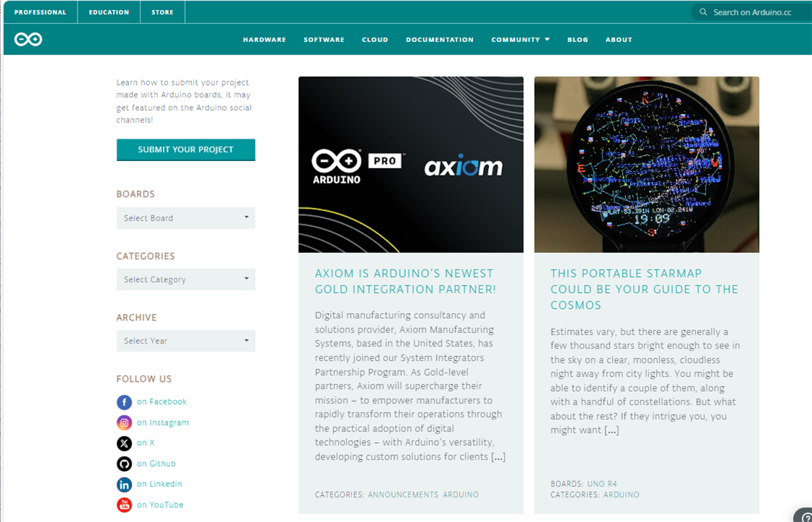Open the 'on Facebook' link
This screenshot has width=812, height=522.
coord(162,402)
